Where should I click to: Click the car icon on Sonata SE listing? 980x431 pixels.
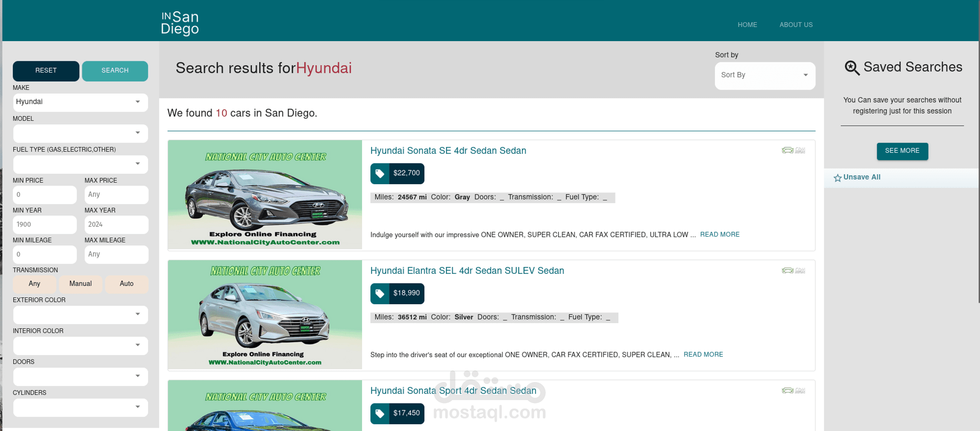(x=793, y=150)
